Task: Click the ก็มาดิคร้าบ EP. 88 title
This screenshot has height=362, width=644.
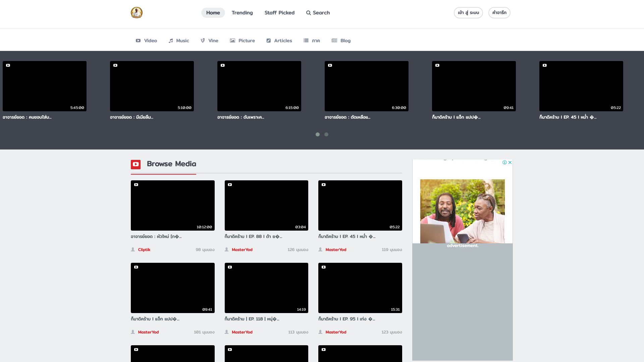Action: tap(253, 237)
